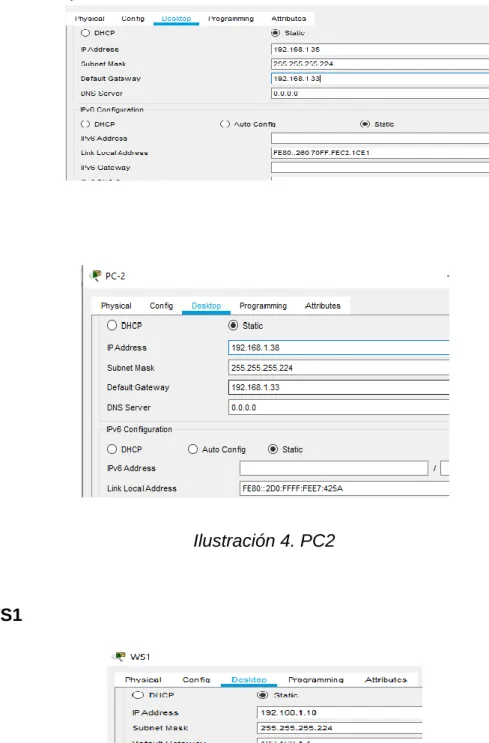Click PC-2 Default Gateway field 192.168.1.33
The width and height of the screenshot is (489, 743).
(x=338, y=387)
